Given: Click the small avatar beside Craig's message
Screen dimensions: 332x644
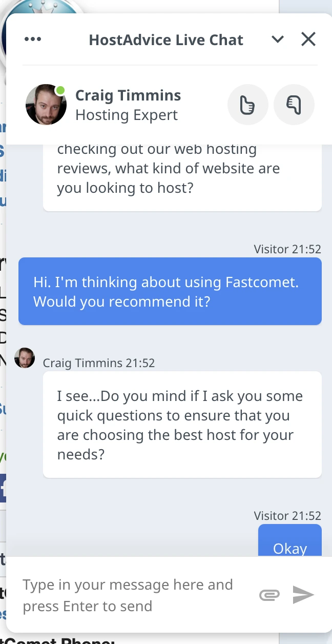Looking at the screenshot, I should click(24, 358).
